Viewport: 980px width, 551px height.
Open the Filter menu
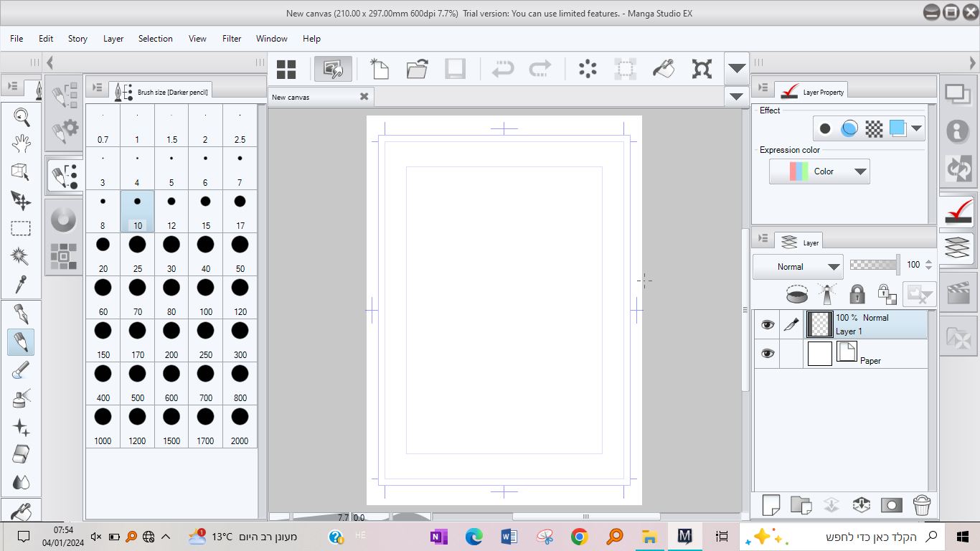[x=232, y=39]
